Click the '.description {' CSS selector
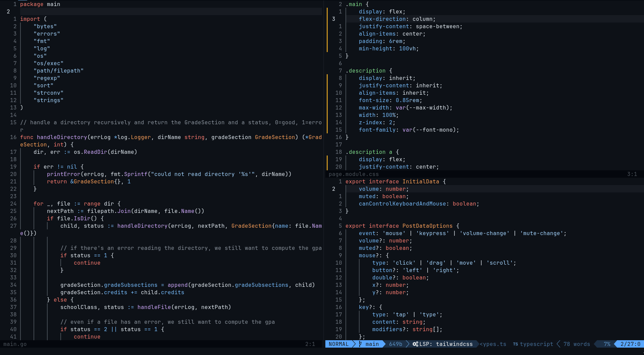644x355 pixels. pyautogui.click(x=369, y=71)
